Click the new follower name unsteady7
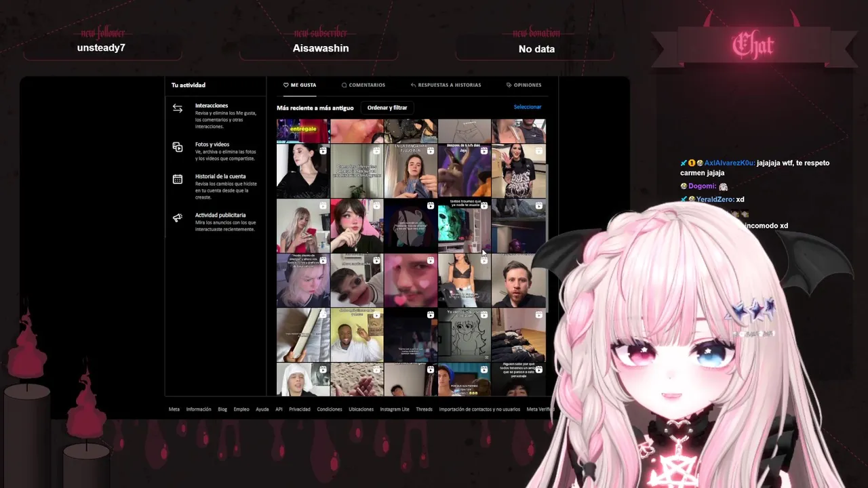Image resolution: width=868 pixels, height=488 pixels. 101,48
